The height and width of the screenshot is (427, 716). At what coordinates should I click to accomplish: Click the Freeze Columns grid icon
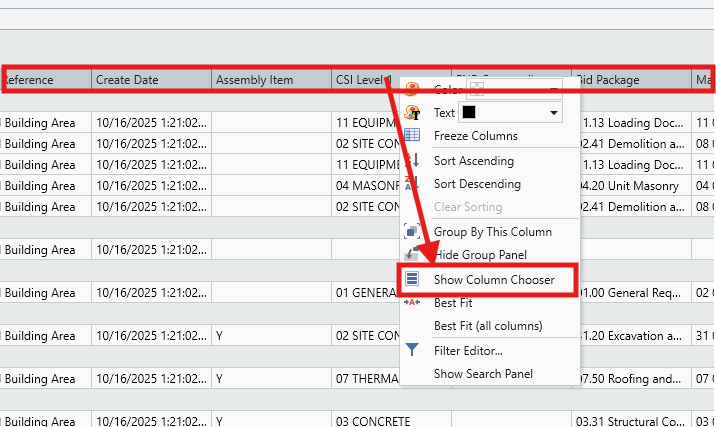412,136
